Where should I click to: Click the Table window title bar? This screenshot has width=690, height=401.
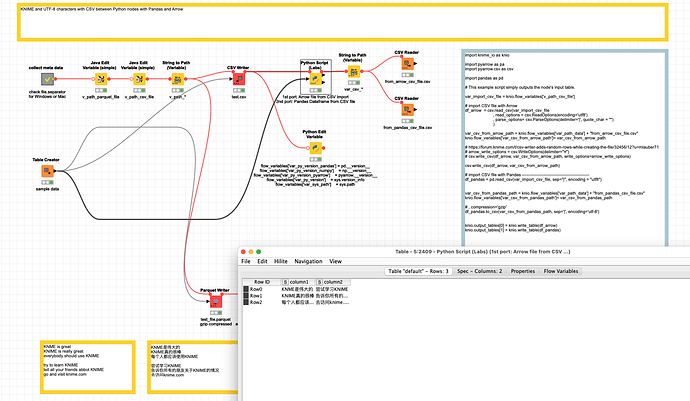pos(464,252)
